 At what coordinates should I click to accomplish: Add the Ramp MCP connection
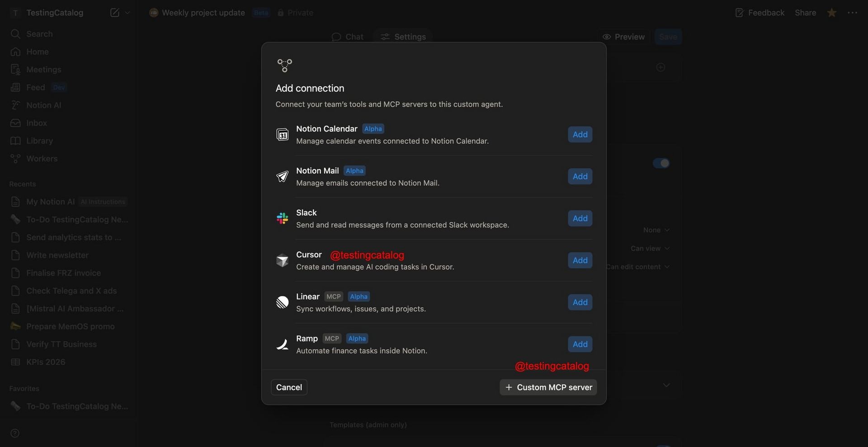(x=580, y=344)
